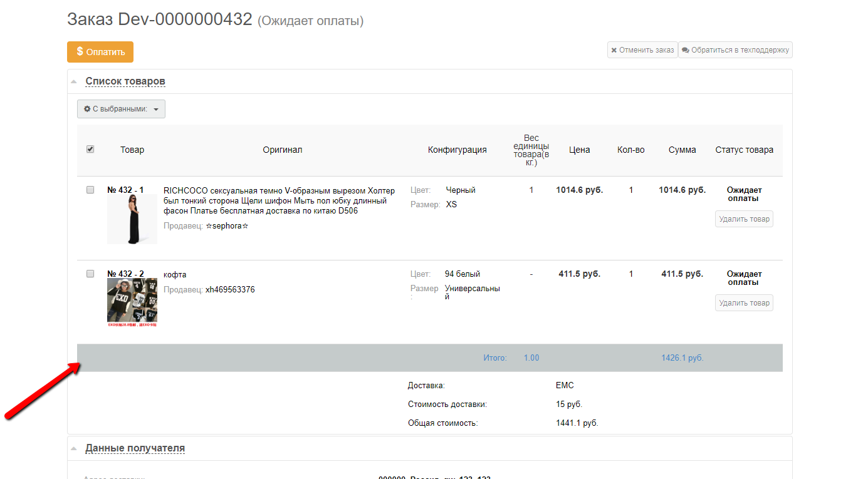Collapse the Список товаров section

pyautogui.click(x=74, y=81)
